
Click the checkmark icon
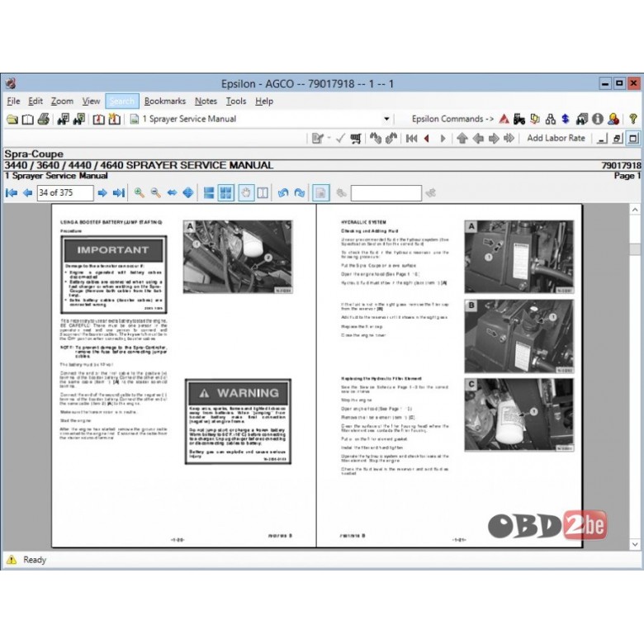coord(340,139)
